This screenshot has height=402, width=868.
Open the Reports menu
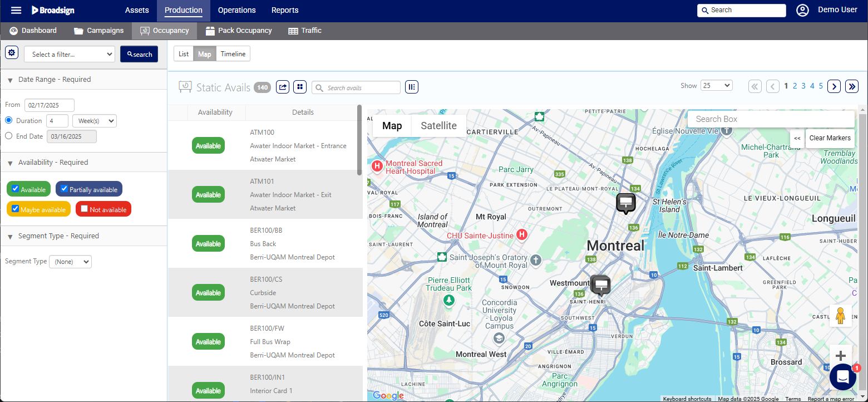pyautogui.click(x=285, y=10)
